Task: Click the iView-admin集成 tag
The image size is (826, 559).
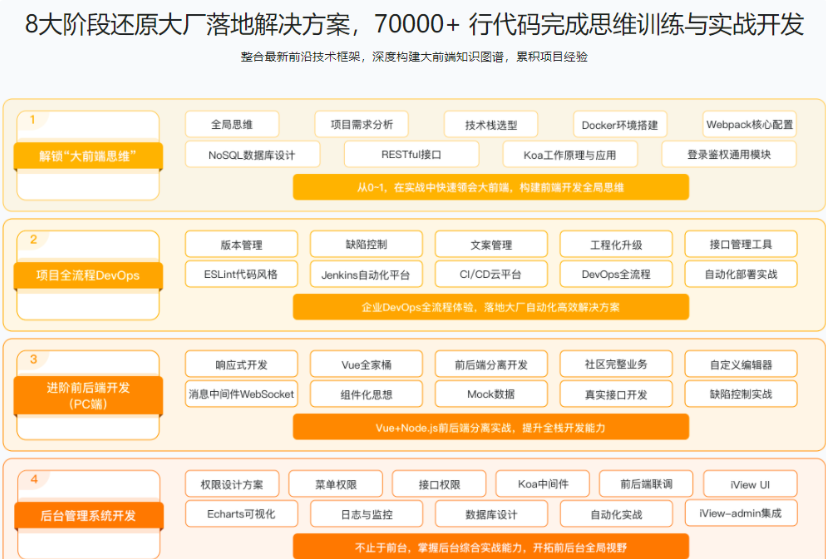Action: (x=741, y=514)
